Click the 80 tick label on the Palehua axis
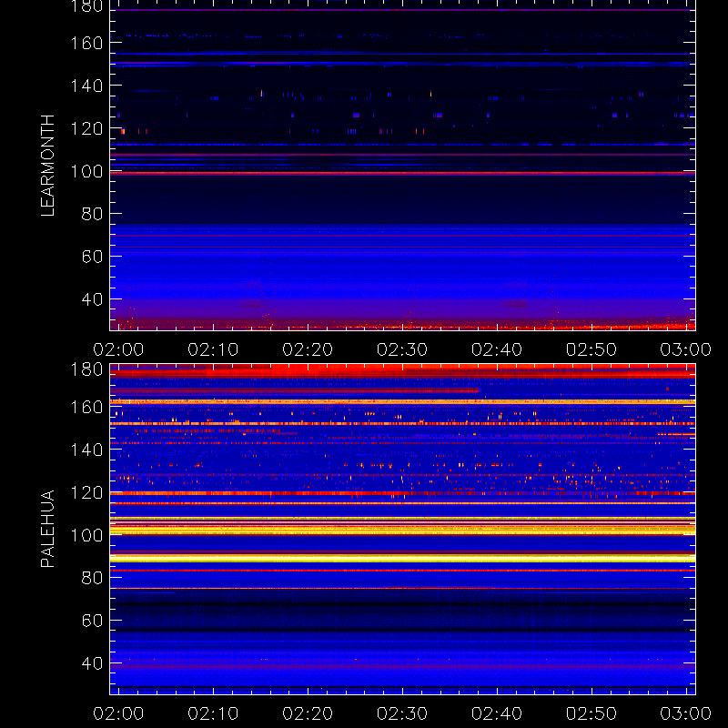728x728 pixels. pyautogui.click(x=92, y=578)
